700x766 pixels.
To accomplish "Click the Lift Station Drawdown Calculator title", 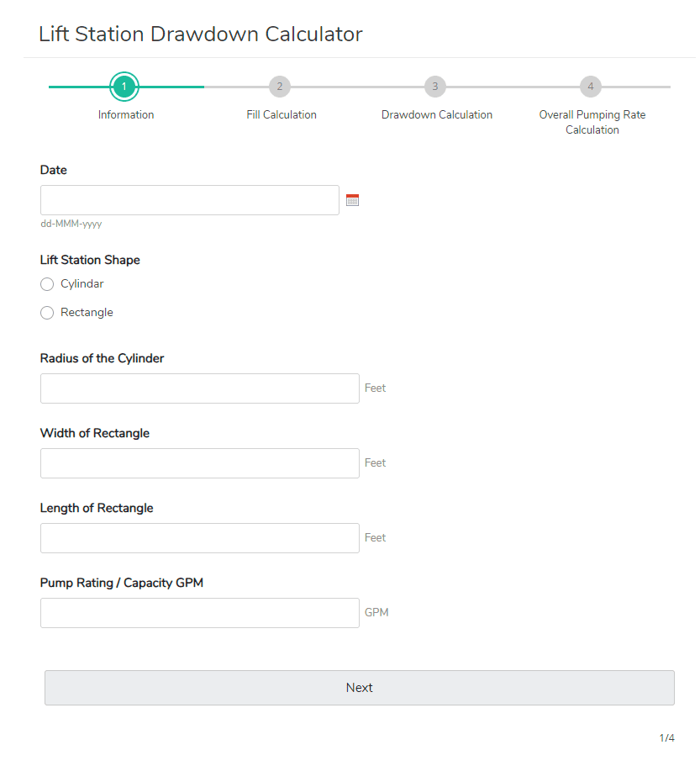I will [200, 34].
